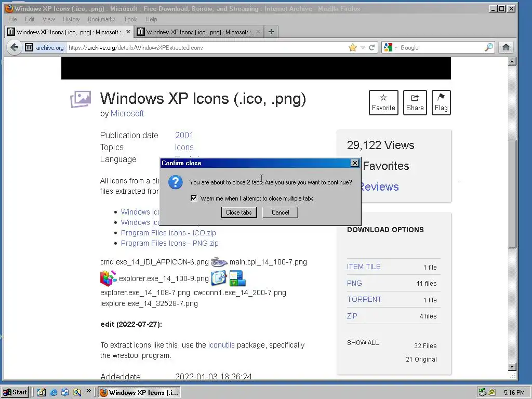Open the Microsoft author link

[x=127, y=113]
